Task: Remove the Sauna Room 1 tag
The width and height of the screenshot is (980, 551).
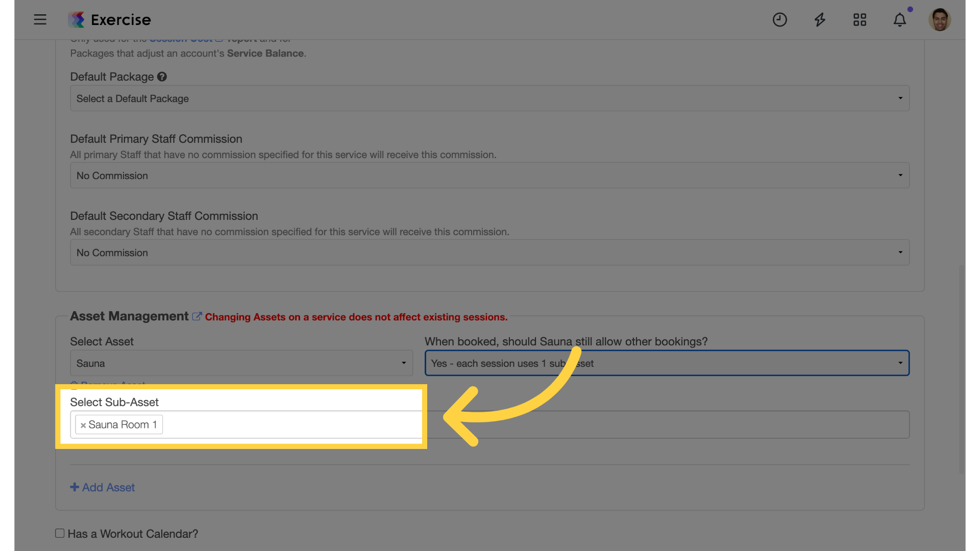Action: click(x=83, y=425)
